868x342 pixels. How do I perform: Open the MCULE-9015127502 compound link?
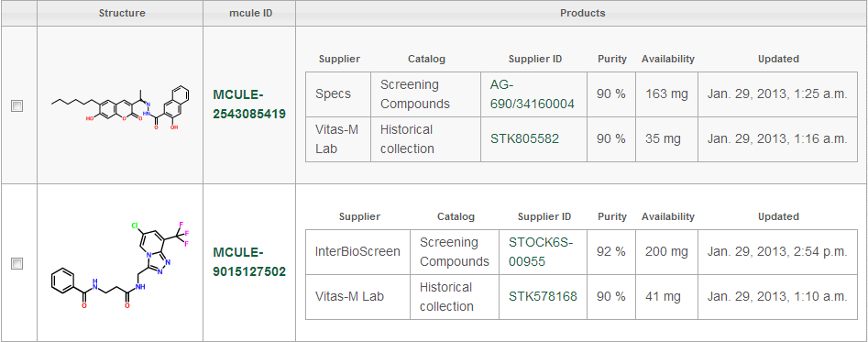pos(249,261)
